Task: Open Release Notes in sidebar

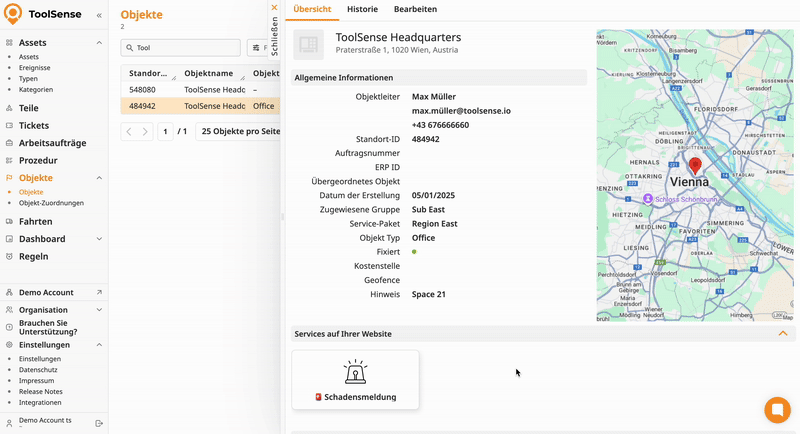Action: tap(41, 392)
